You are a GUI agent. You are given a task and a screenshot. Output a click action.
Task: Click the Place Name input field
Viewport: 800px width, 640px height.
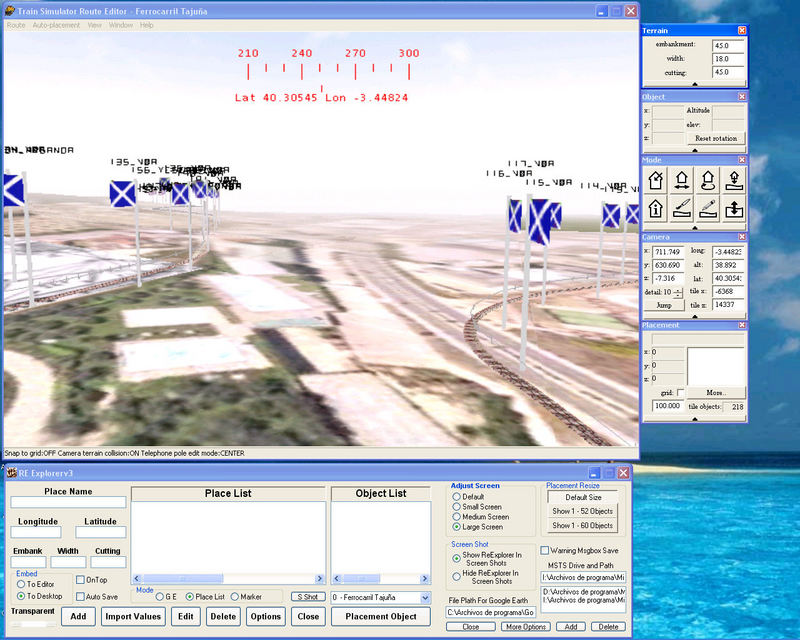tap(69, 503)
